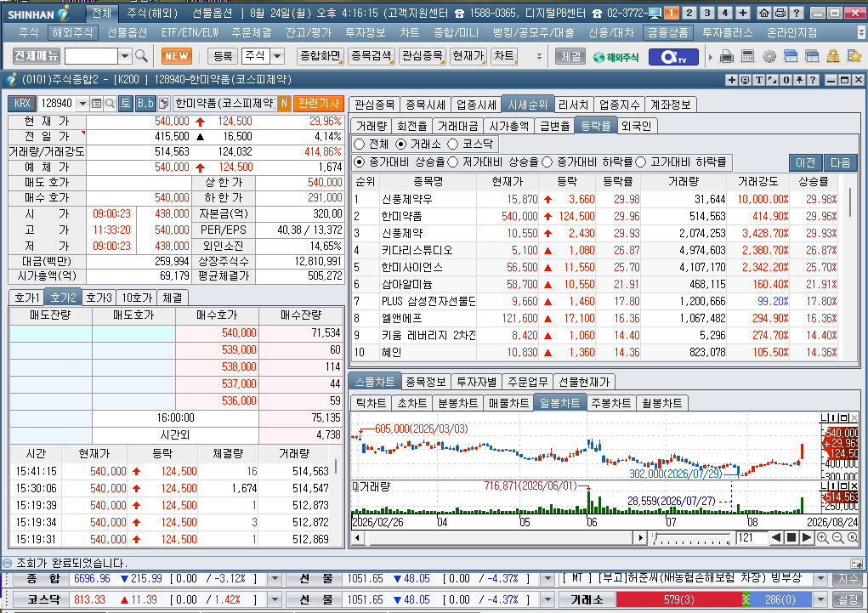Click the chart auto-fit magnifier icon
868x613 pixels.
tap(853, 537)
